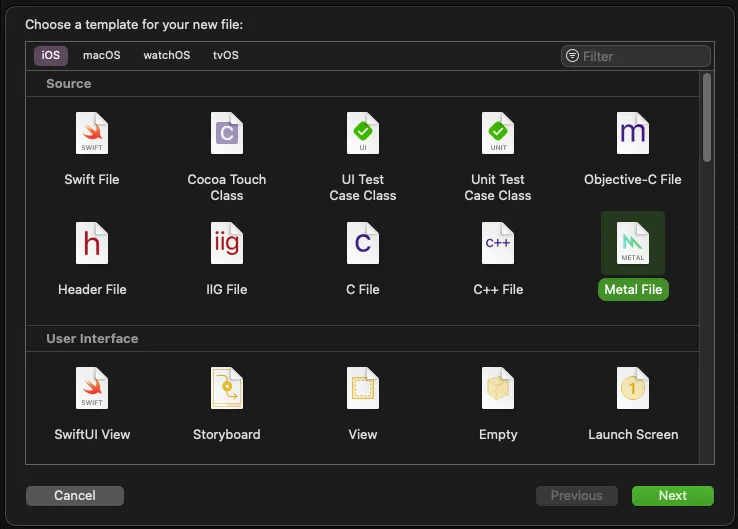This screenshot has height=529, width=738.
Task: Click the "UI Test Case Class" label
Action: [363, 187]
